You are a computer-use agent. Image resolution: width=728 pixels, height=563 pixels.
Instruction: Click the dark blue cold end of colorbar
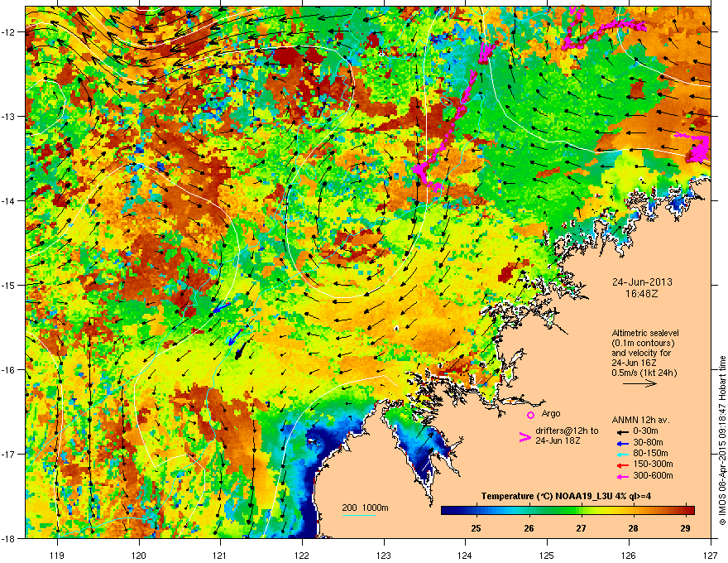pos(450,511)
